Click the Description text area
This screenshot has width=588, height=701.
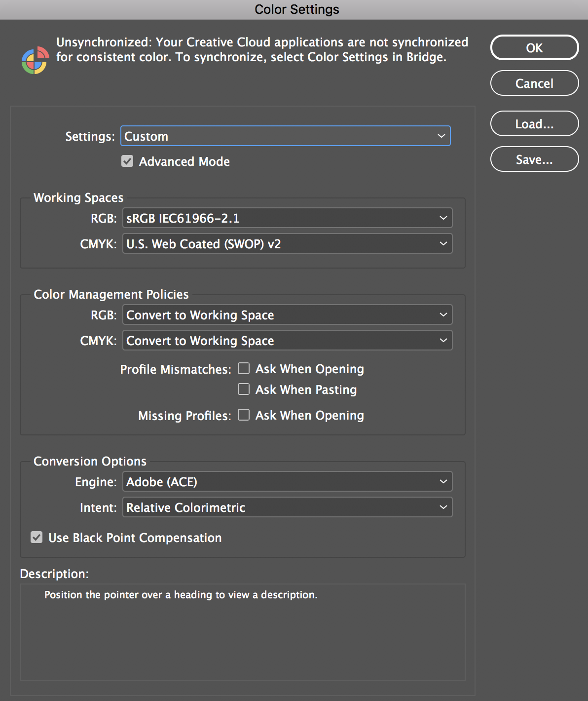[x=242, y=632]
